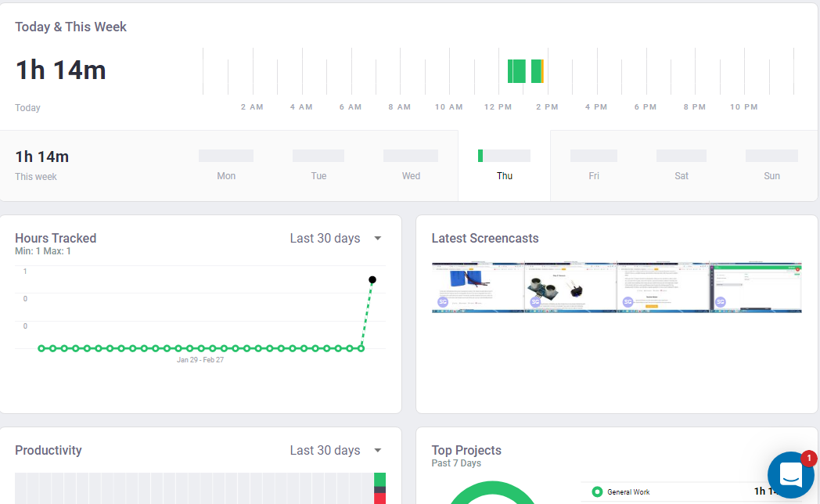Open the Hours Tracked Last 30 days dropdown
Image resolution: width=820 pixels, height=504 pixels.
pyautogui.click(x=336, y=239)
